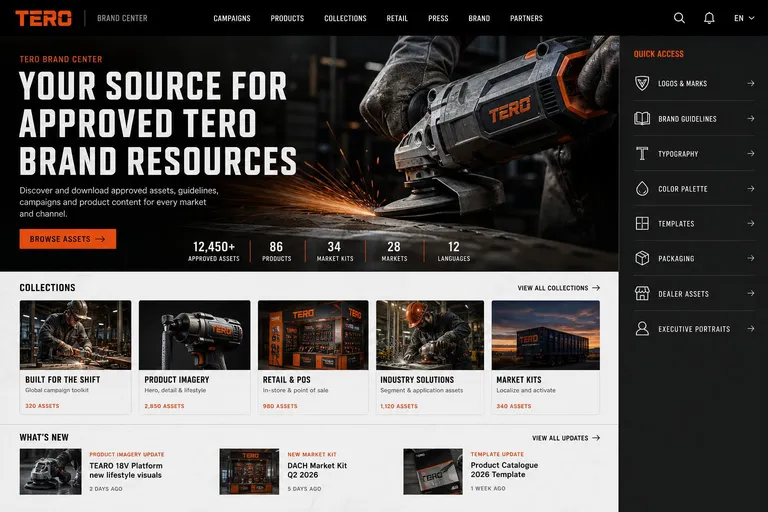Click DACH Market Kit Q2 2026 headline
This screenshot has width=768, height=512.
pyautogui.click(x=317, y=470)
